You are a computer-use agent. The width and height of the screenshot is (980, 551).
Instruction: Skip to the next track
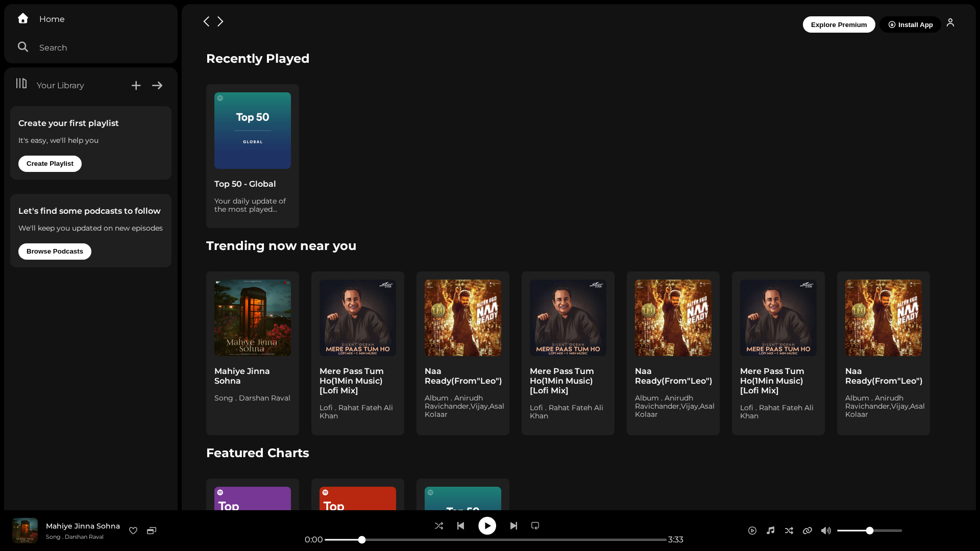(513, 525)
